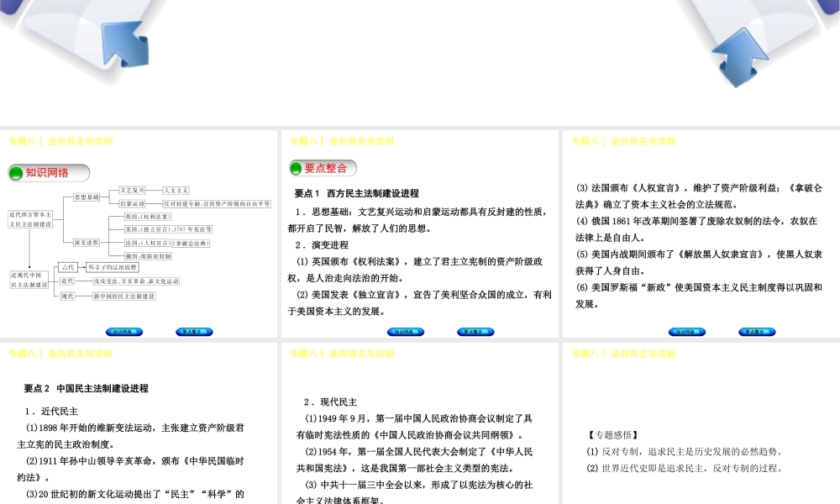
Task: Click 要点整合 button on the 要点1 slide
Action: click(x=475, y=332)
